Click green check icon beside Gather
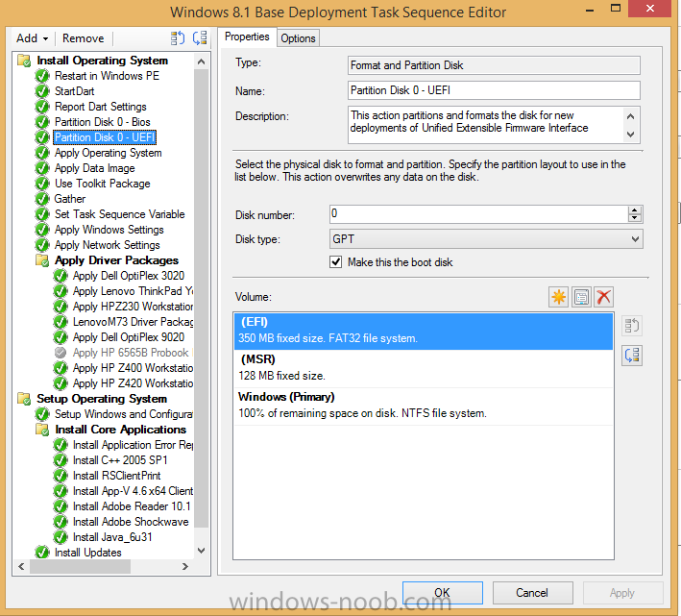The image size is (681, 616). 42,199
